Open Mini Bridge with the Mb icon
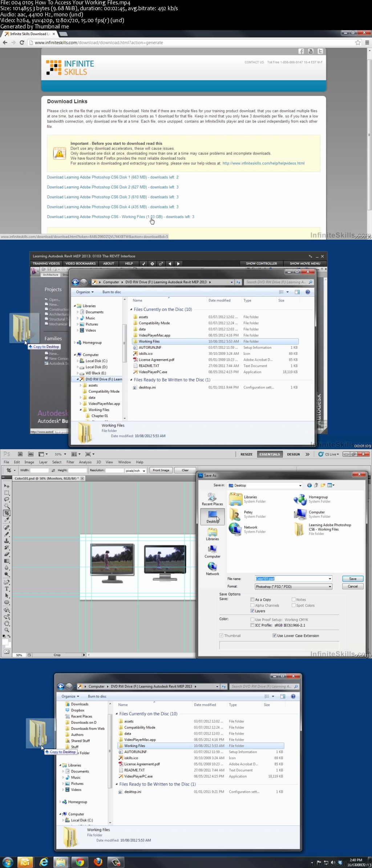The image size is (372, 868). coord(31,454)
